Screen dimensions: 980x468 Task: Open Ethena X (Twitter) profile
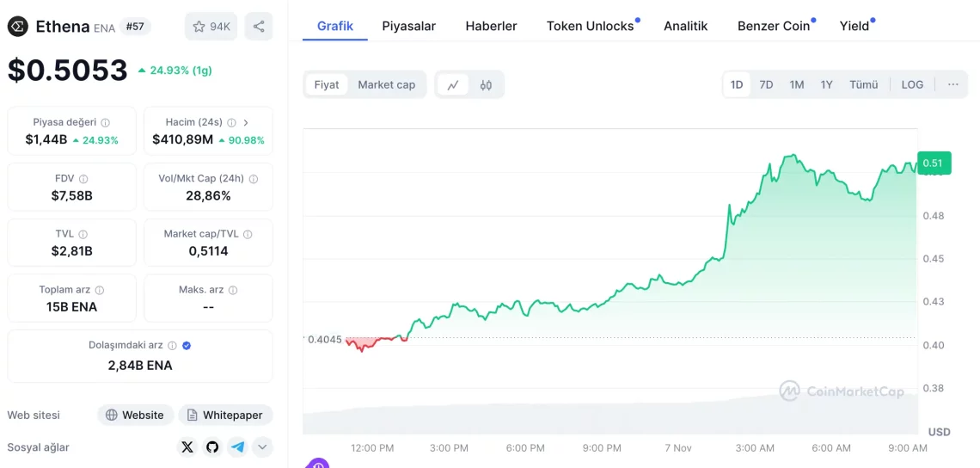(187, 447)
